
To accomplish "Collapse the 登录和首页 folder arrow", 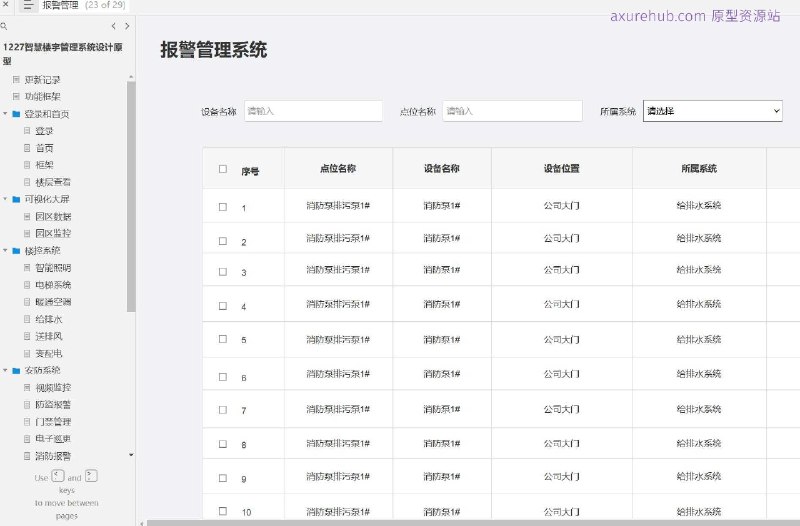I will pyautogui.click(x=5, y=113).
